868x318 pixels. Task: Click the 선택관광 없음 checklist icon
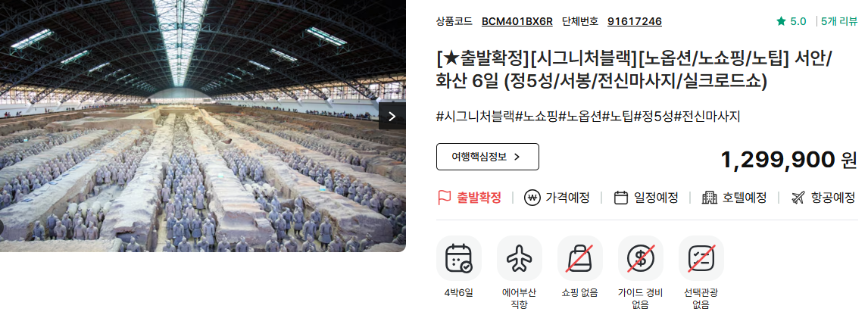point(701,258)
